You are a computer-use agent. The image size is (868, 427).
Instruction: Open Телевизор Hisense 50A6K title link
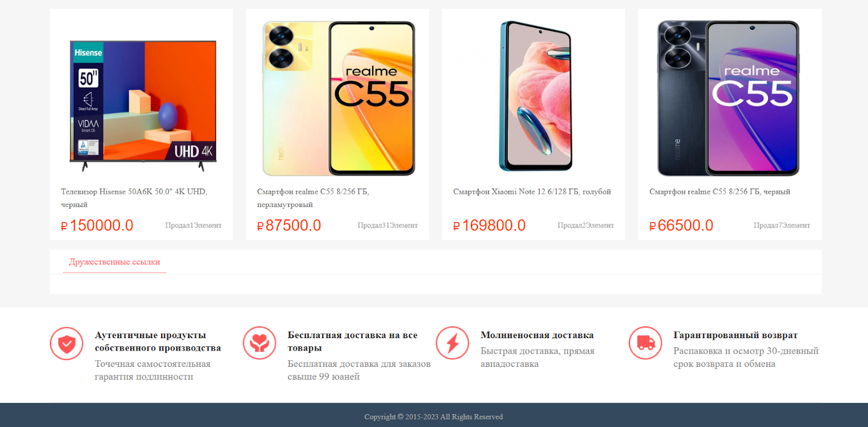134,198
